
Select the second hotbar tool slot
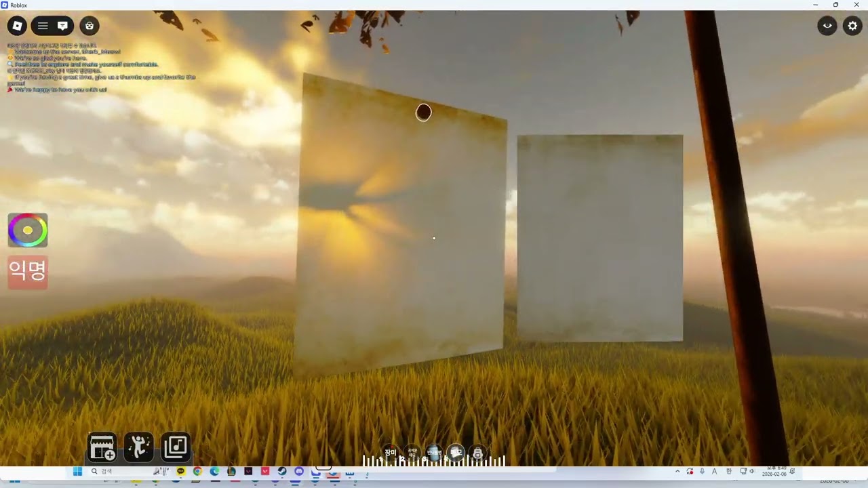tap(412, 453)
